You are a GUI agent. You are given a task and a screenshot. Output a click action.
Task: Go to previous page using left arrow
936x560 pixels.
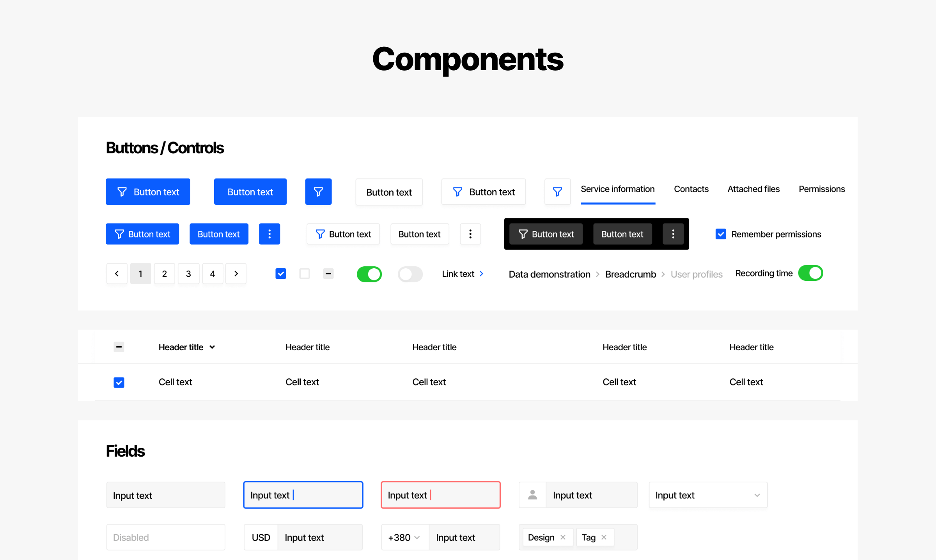click(x=117, y=274)
